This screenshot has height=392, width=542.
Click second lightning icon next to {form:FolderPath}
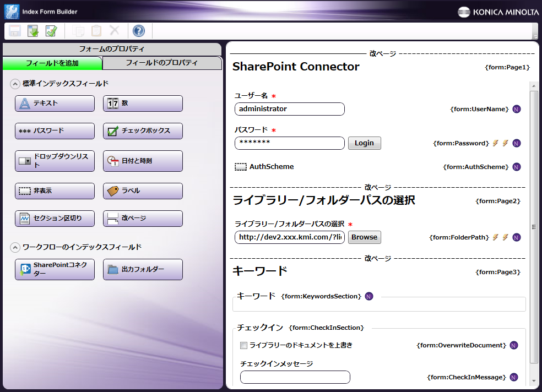pos(505,237)
